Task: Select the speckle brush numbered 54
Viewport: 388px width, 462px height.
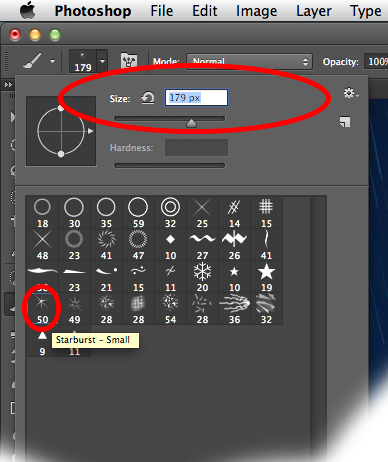Action: click(170, 309)
